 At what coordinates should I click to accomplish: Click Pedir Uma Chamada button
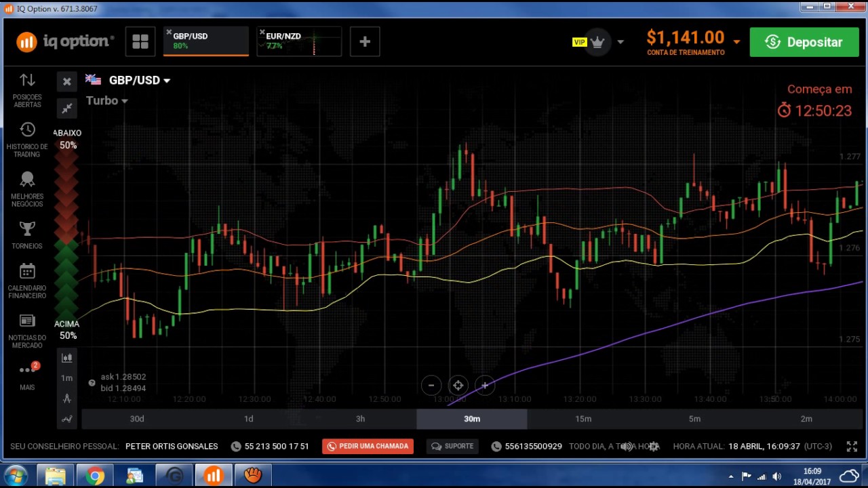point(368,446)
